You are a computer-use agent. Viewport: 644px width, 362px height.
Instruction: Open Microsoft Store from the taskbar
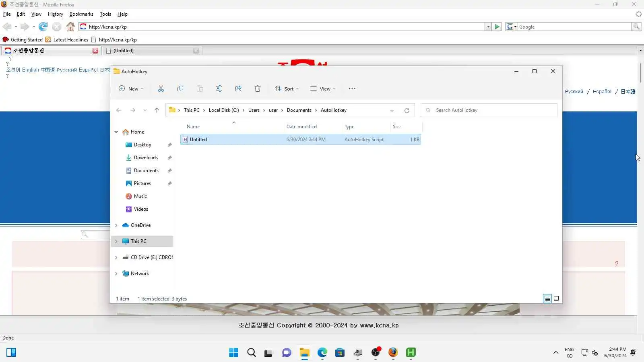pos(340,353)
